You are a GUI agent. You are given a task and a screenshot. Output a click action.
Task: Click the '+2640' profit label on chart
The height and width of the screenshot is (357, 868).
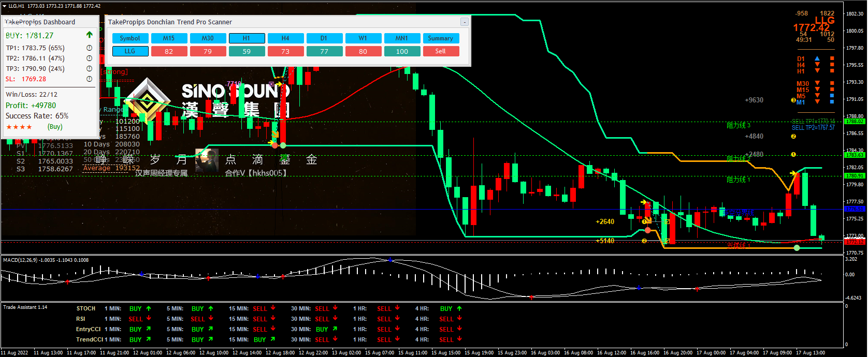605,221
